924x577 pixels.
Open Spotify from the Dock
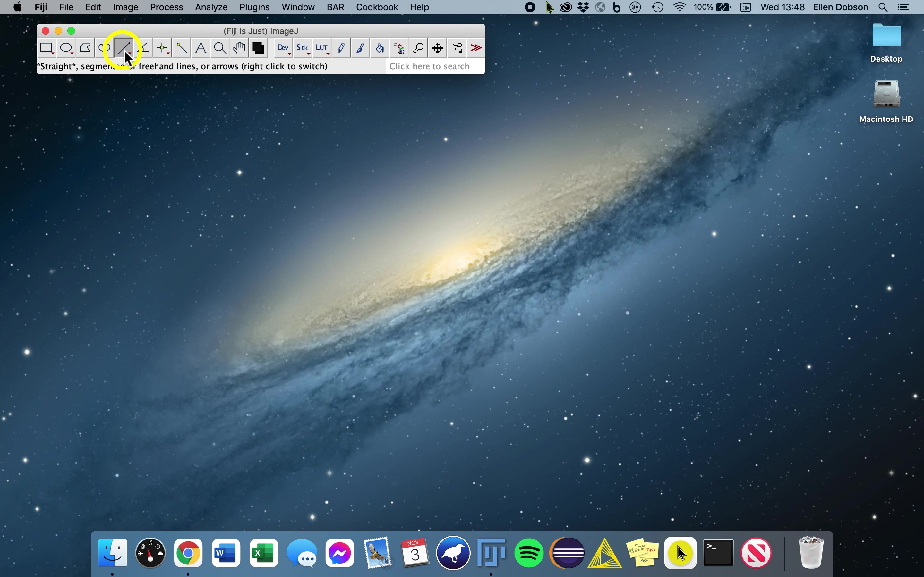click(x=529, y=553)
